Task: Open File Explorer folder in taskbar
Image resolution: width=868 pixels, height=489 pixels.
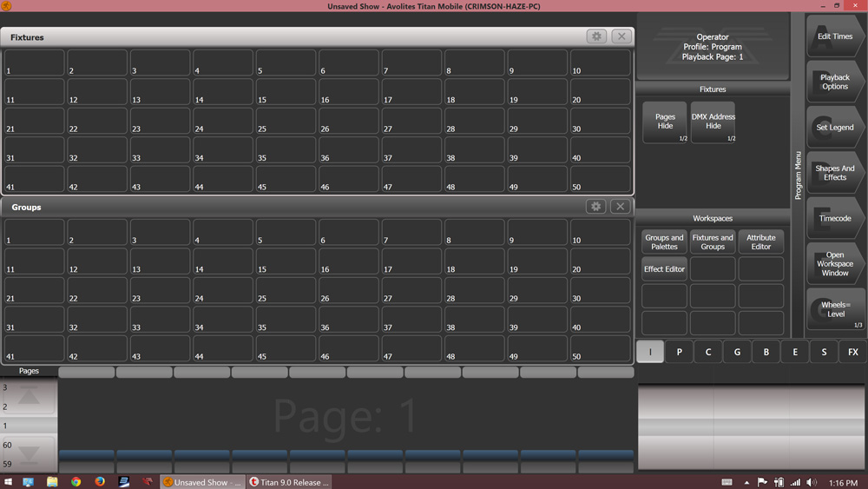Action: (52, 482)
